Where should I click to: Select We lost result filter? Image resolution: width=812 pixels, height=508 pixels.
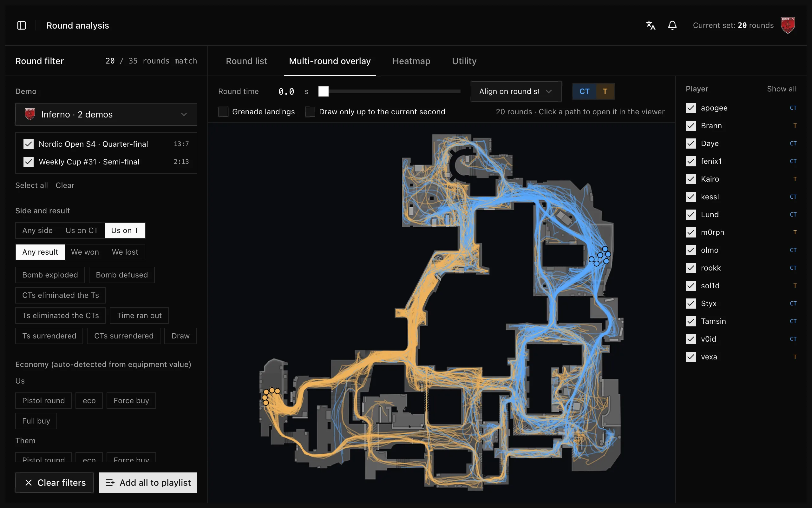(125, 252)
